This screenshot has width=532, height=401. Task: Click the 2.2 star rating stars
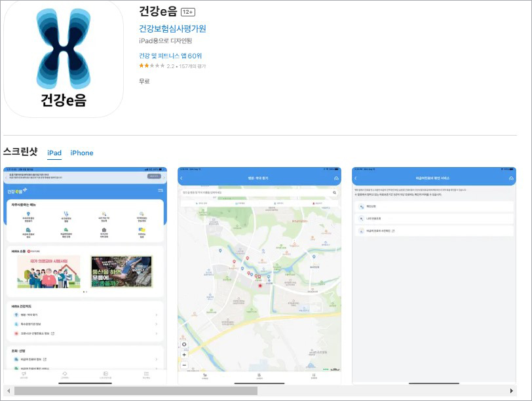point(151,66)
